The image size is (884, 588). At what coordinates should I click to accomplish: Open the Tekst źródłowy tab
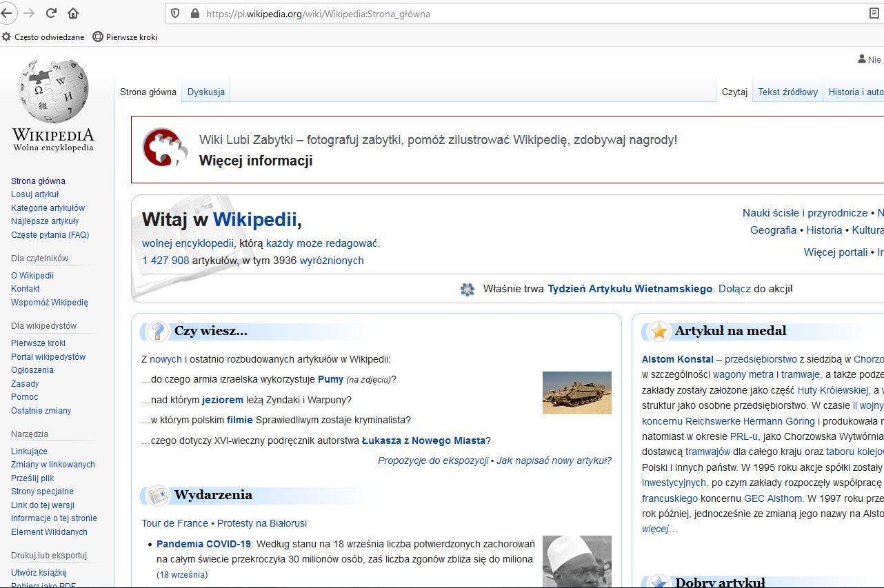787,92
